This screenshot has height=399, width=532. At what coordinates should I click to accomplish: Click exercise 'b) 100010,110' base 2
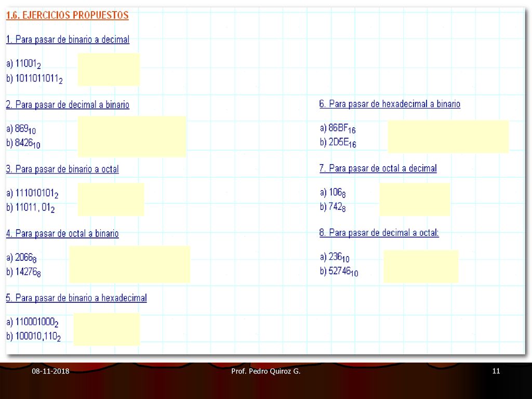coord(34,337)
